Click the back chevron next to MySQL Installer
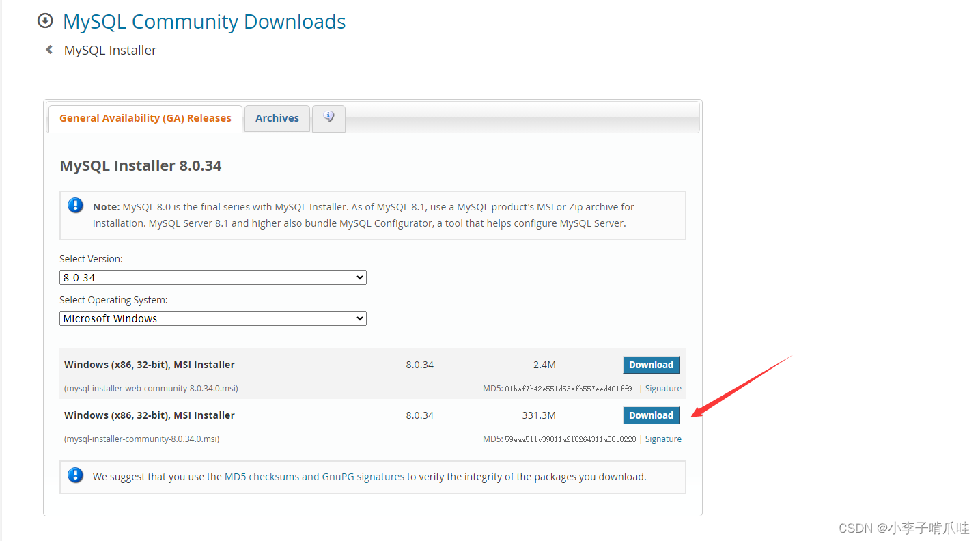Image resolution: width=980 pixels, height=541 pixels. pyautogui.click(x=49, y=50)
